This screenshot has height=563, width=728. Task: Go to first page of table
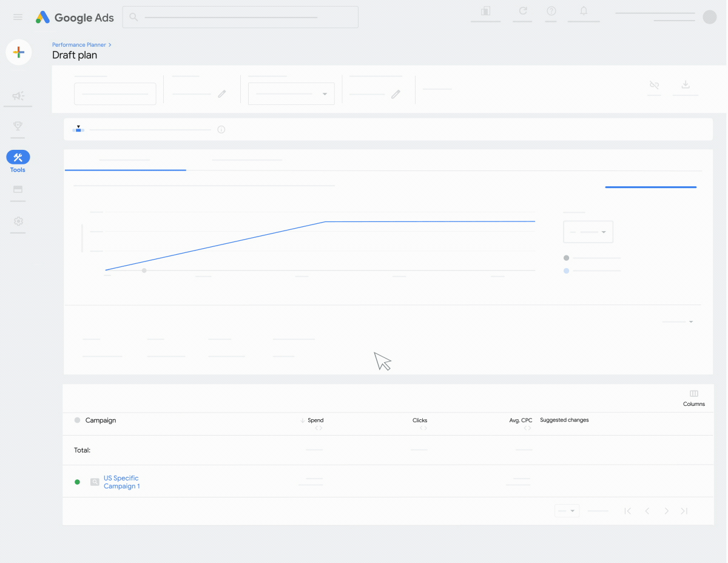pyautogui.click(x=628, y=511)
